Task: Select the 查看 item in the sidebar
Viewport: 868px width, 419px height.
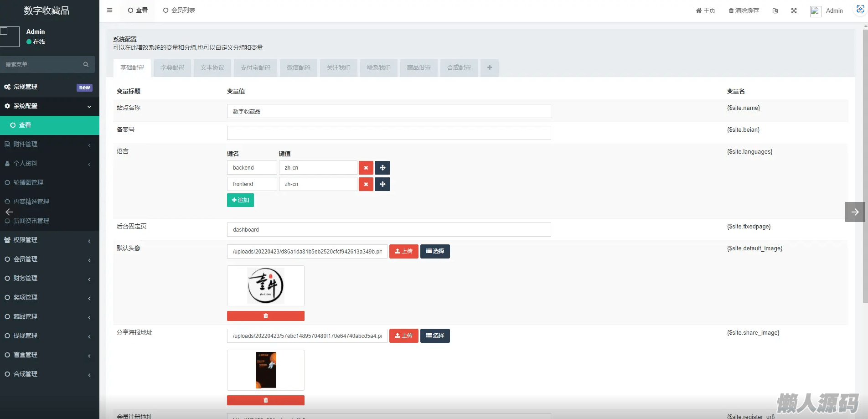Action: click(50, 125)
